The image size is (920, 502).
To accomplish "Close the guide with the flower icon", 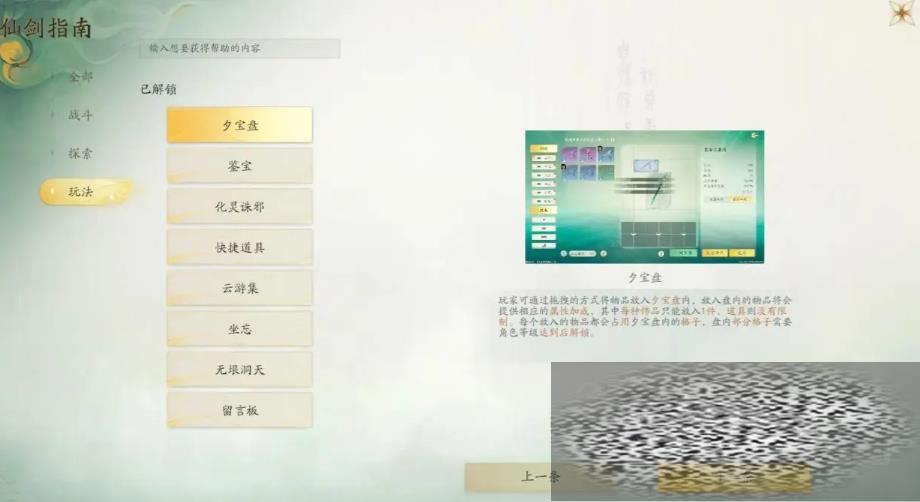I will (x=901, y=13).
